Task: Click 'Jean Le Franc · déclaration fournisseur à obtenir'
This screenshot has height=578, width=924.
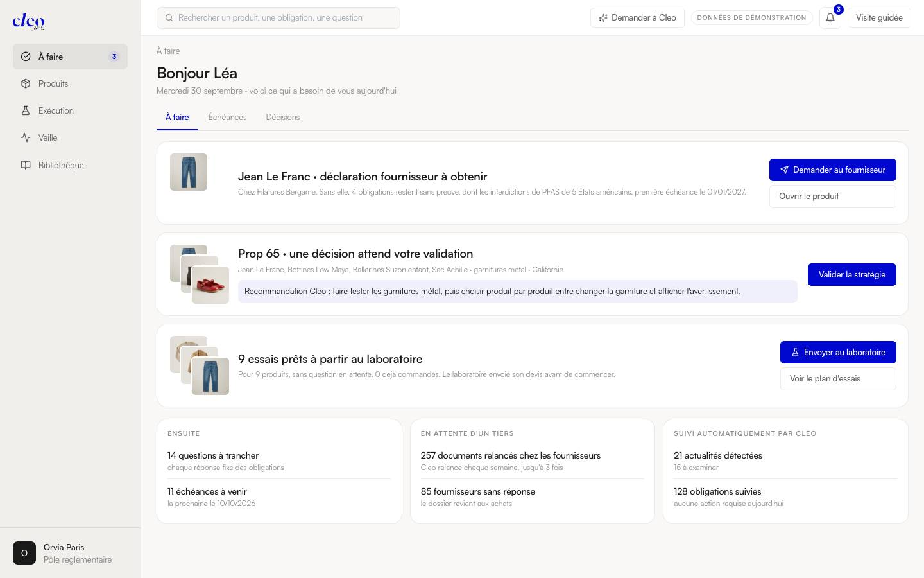Action: pos(363,177)
